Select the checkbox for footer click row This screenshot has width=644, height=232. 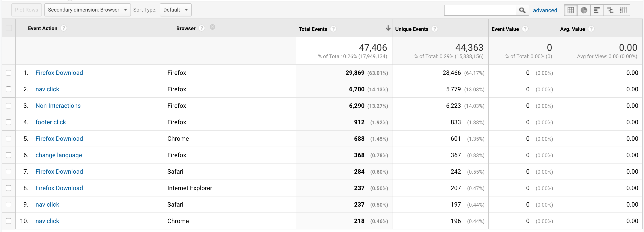(x=8, y=122)
